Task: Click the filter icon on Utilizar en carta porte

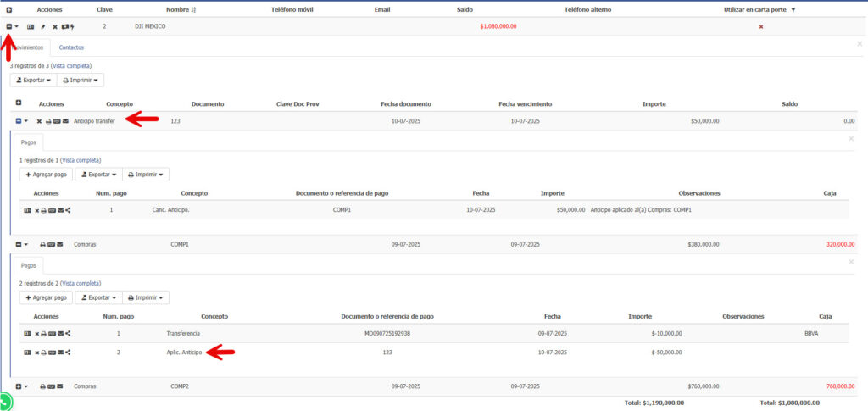Action: pyautogui.click(x=793, y=9)
